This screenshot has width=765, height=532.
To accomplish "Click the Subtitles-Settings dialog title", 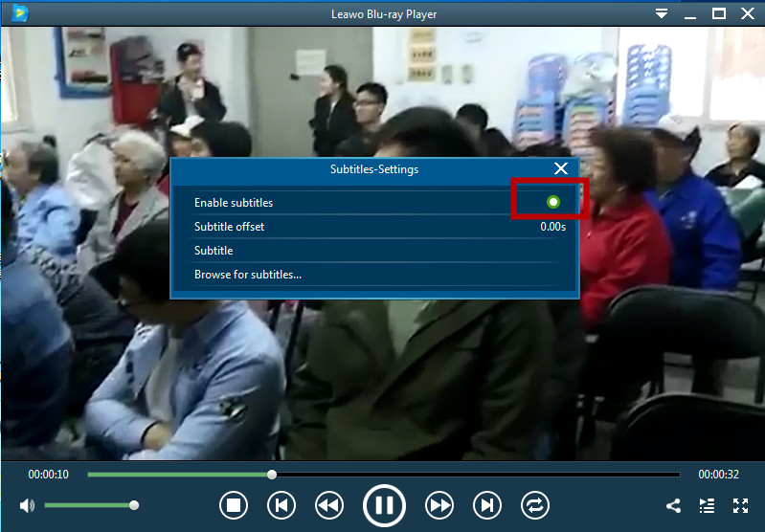I will (x=374, y=169).
